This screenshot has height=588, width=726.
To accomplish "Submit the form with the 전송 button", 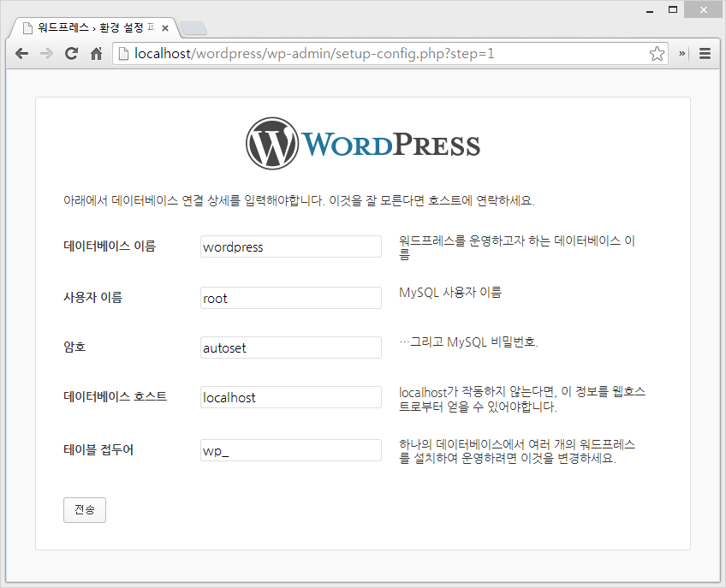I will click(85, 510).
